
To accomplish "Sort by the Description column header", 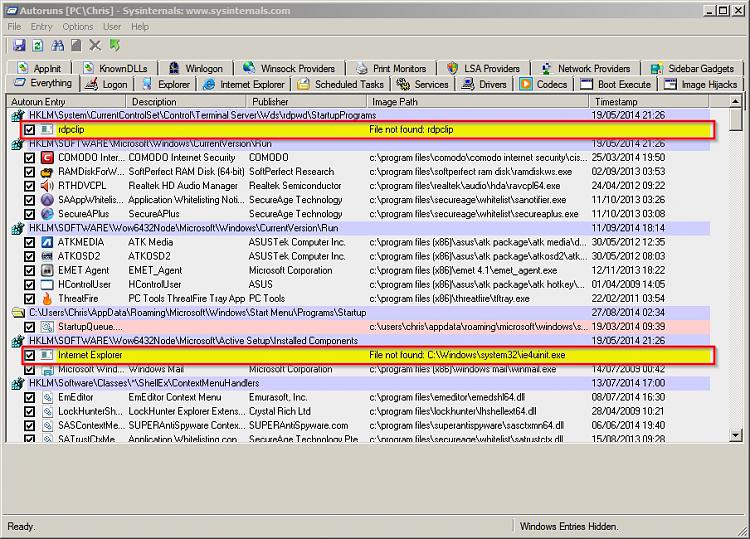I will (186, 101).
